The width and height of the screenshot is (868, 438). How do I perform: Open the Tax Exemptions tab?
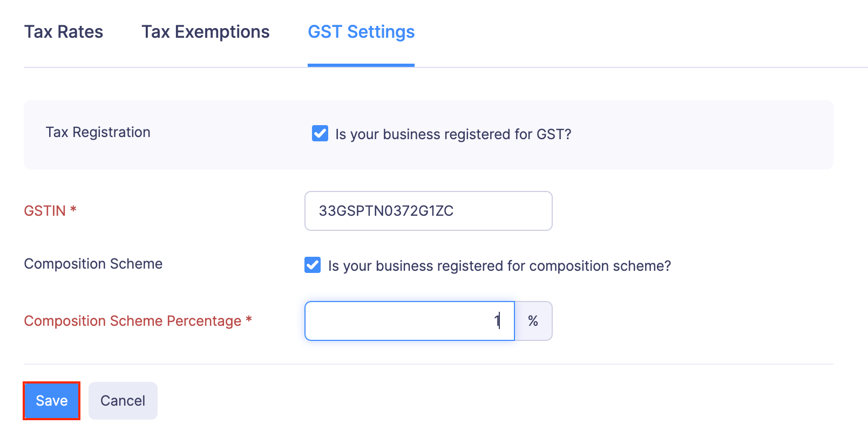[205, 31]
